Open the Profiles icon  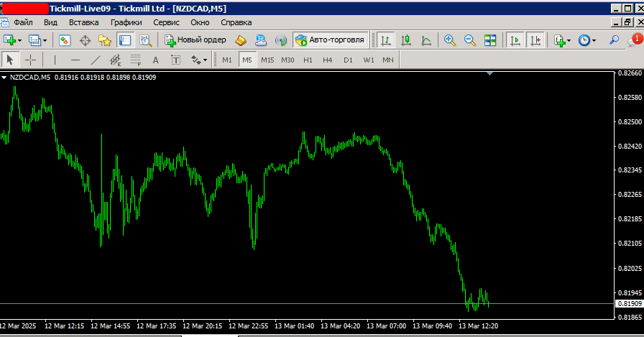[x=34, y=40]
